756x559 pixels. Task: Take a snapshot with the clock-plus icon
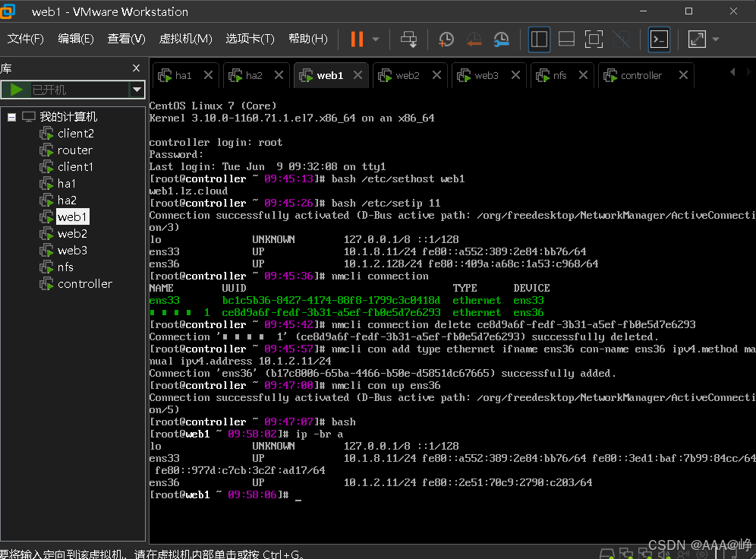pyautogui.click(x=446, y=39)
